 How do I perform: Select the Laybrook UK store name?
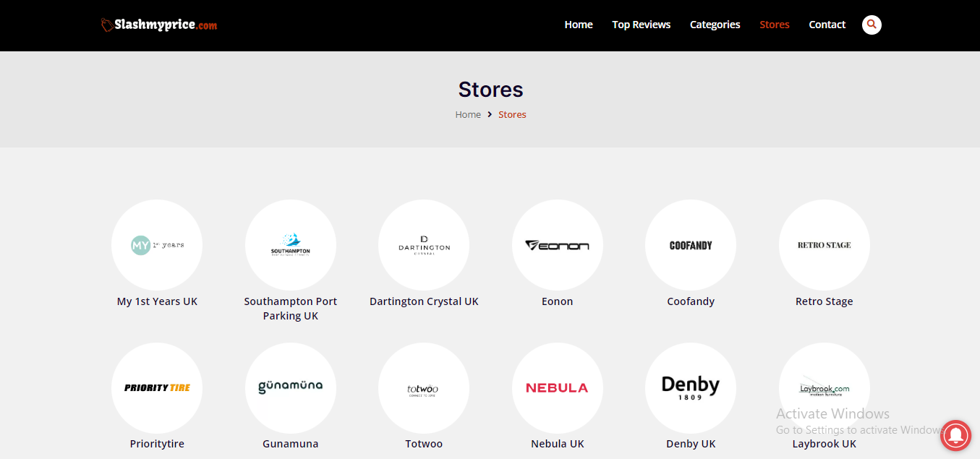824,444
